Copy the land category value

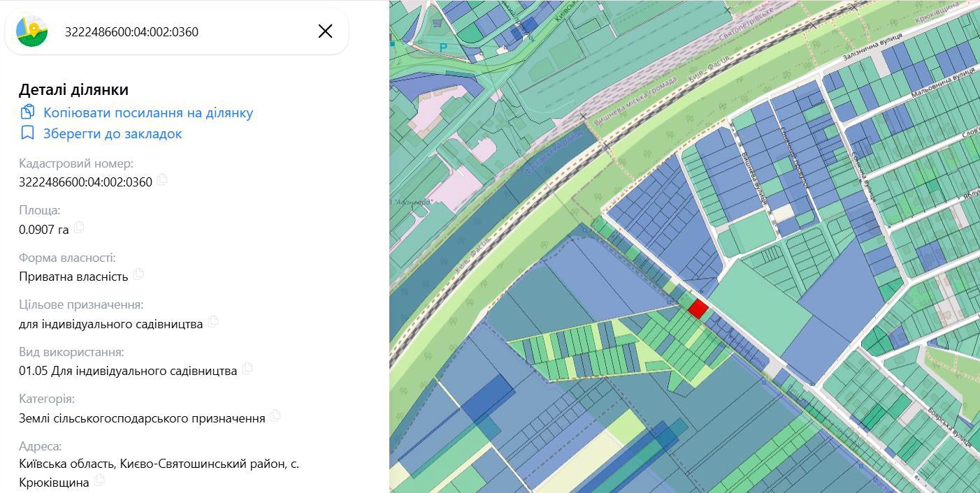click(x=275, y=416)
